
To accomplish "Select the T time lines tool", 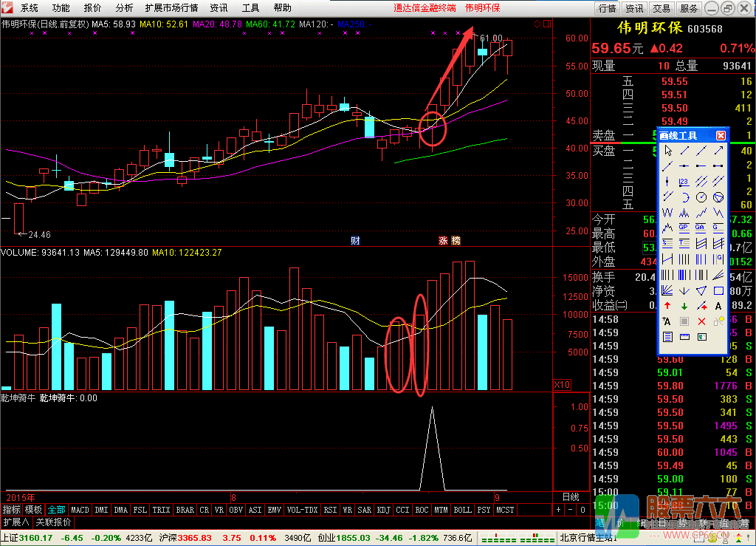I will click(684, 244).
